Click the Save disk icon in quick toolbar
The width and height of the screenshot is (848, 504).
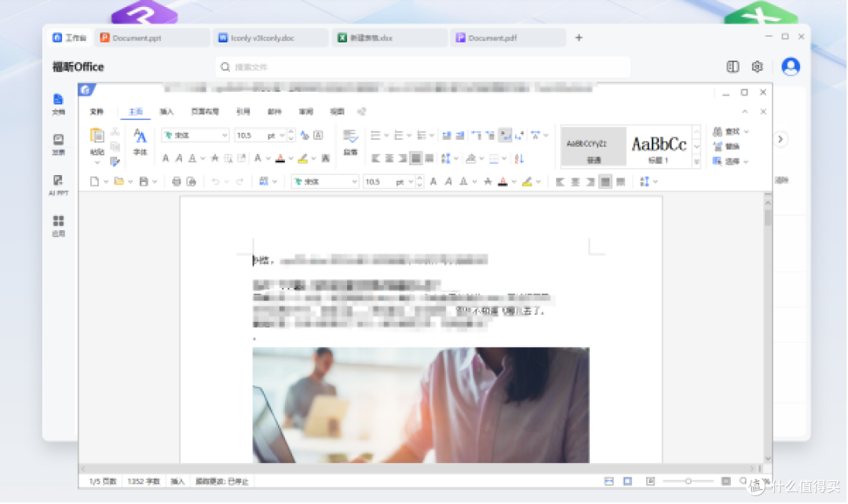click(144, 181)
